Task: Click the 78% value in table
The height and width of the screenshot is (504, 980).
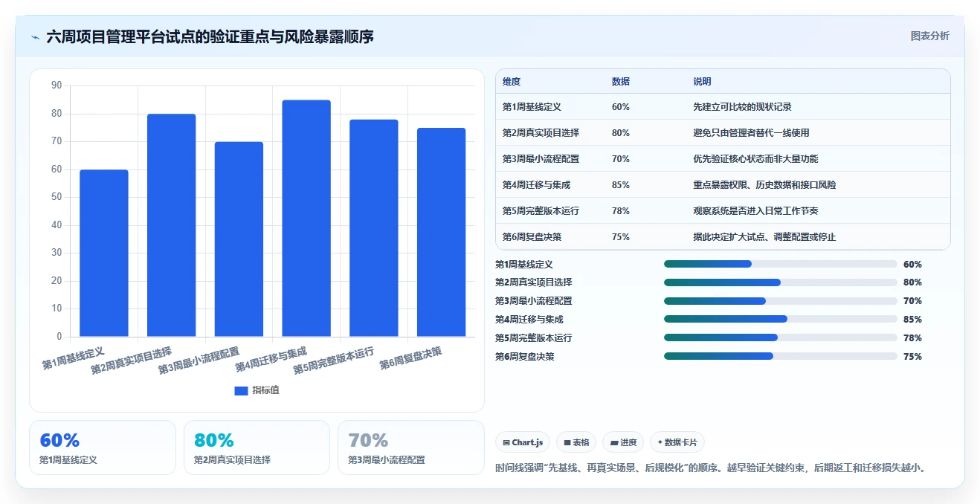Action: (621, 211)
